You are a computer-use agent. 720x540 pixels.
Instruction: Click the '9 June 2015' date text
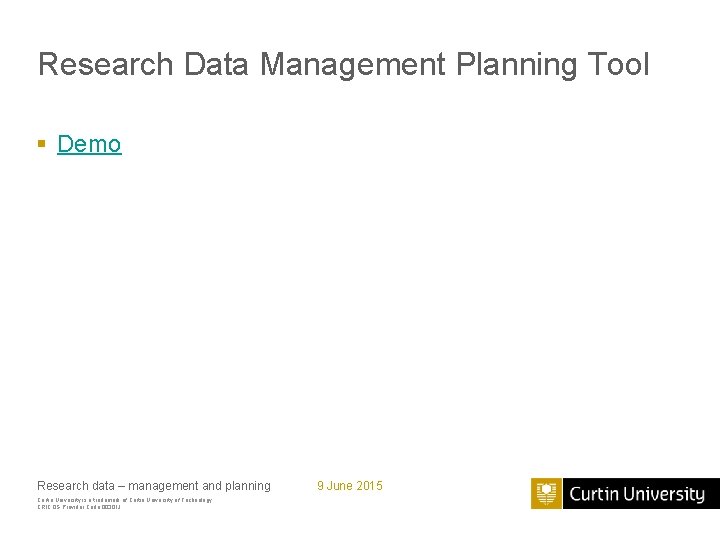[x=349, y=486]
